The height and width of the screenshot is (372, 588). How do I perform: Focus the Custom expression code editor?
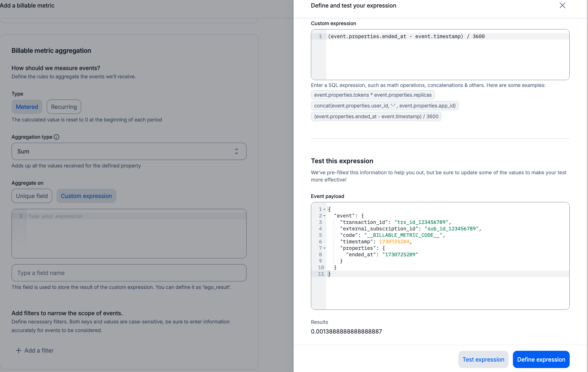click(440, 55)
